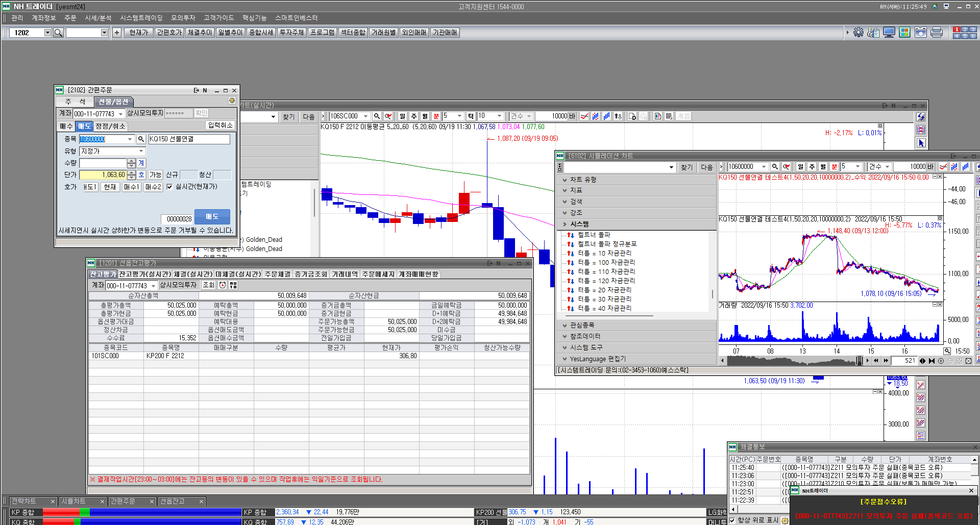
Task: Switch to the 매수 tab
Action: click(66, 126)
